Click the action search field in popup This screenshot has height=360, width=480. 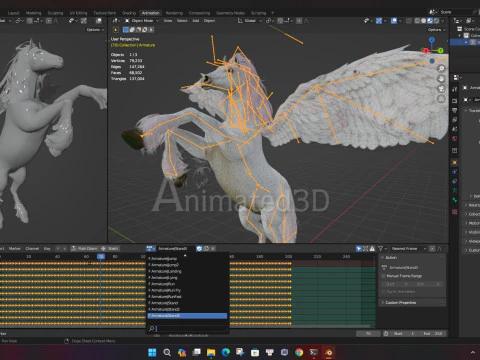coord(187,329)
